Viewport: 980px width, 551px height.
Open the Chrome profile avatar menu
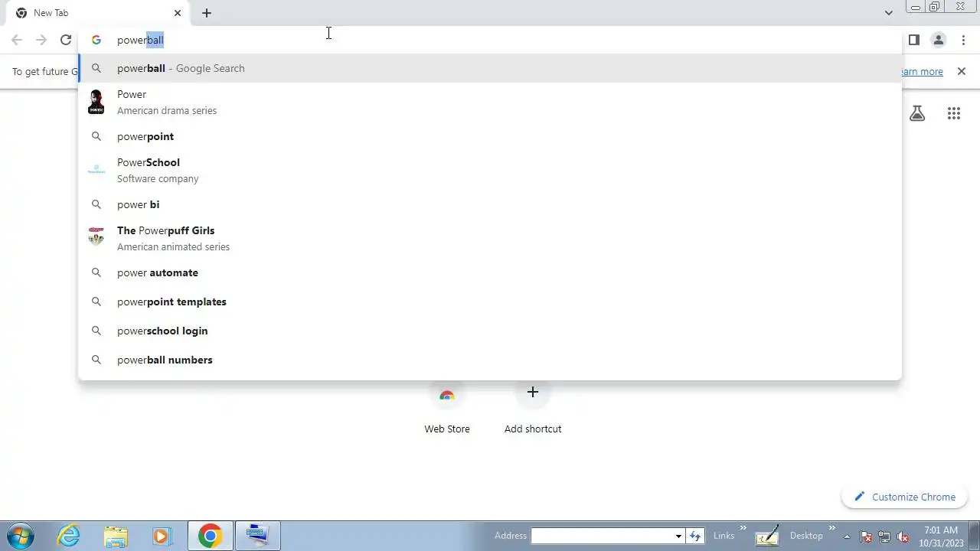[938, 40]
